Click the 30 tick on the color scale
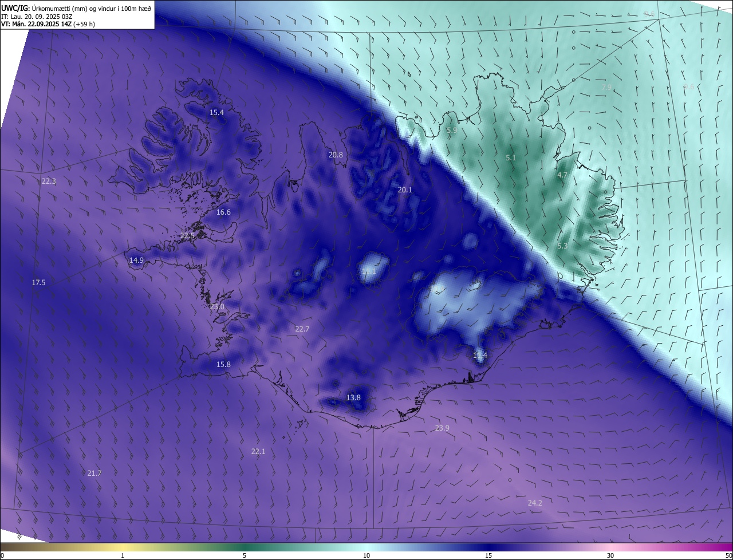Viewport: 733px width, 560px height. click(x=610, y=555)
